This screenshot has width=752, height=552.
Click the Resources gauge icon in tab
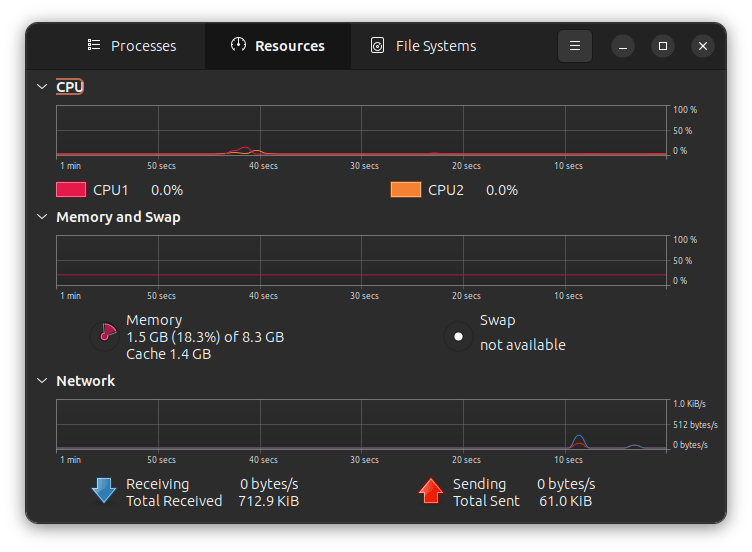pos(238,46)
